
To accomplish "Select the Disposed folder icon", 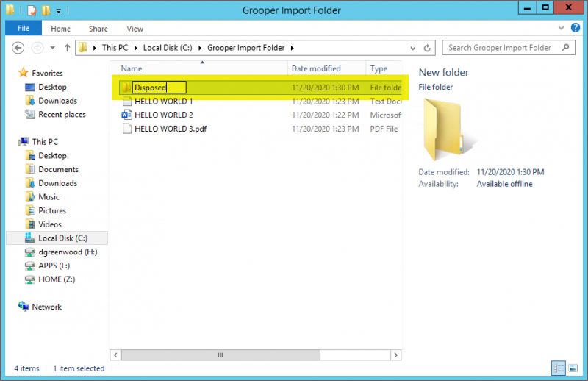I will [x=126, y=88].
